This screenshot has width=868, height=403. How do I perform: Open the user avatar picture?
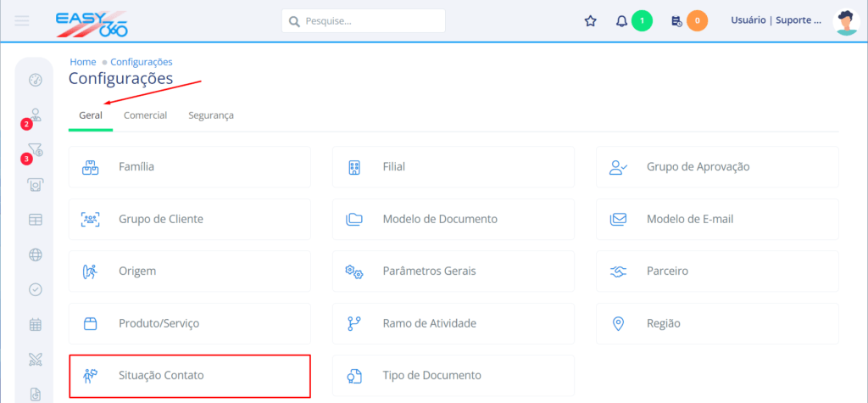click(847, 21)
